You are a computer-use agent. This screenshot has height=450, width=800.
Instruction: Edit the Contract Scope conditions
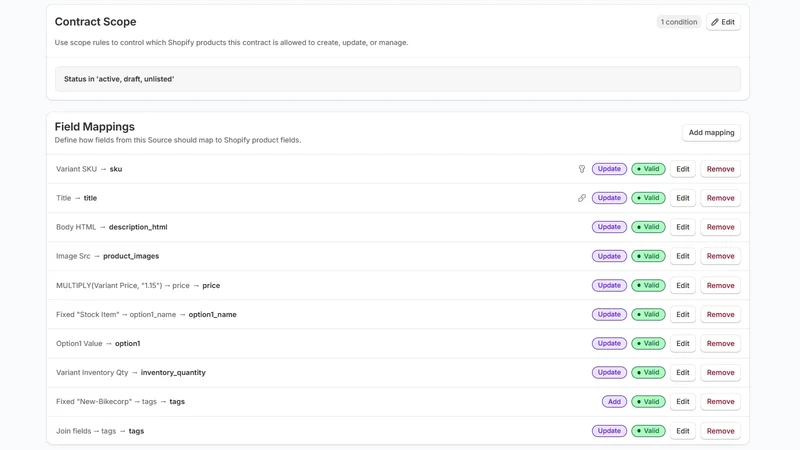pos(723,22)
